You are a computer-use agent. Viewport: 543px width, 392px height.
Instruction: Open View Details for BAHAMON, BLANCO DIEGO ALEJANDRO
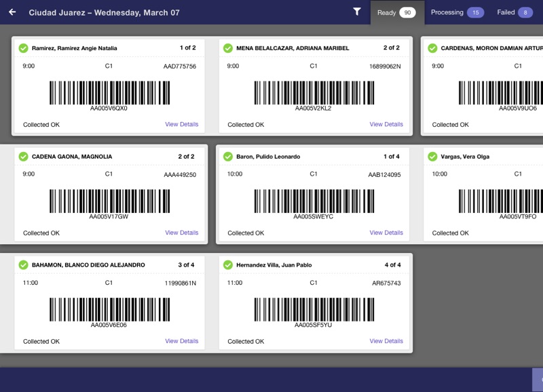(181, 340)
